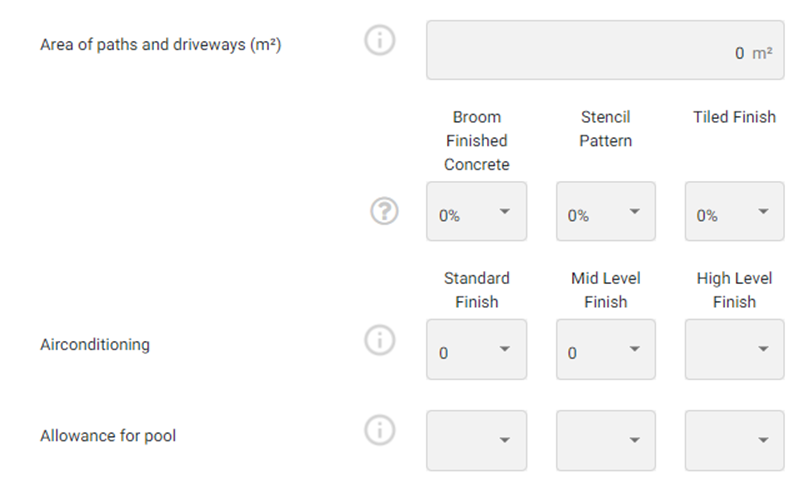
Task: Click info icon beside Airconditioning
Action: 380,341
